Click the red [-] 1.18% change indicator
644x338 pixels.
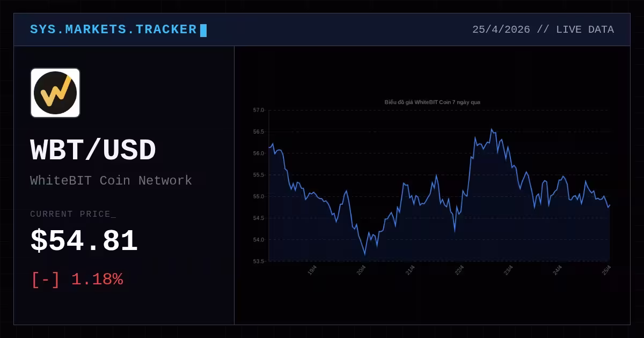(x=77, y=280)
